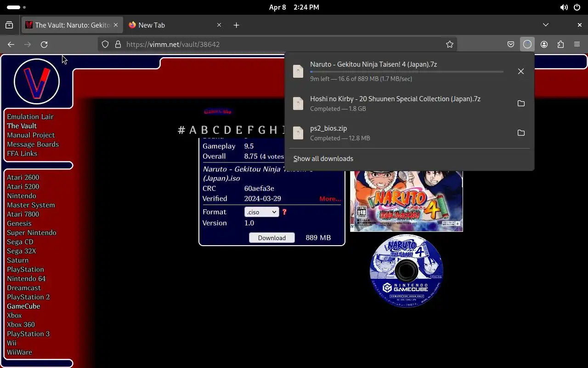Image resolution: width=588 pixels, height=368 pixels.
Task: Click the Naruto 4 box art image
Action: point(407,201)
